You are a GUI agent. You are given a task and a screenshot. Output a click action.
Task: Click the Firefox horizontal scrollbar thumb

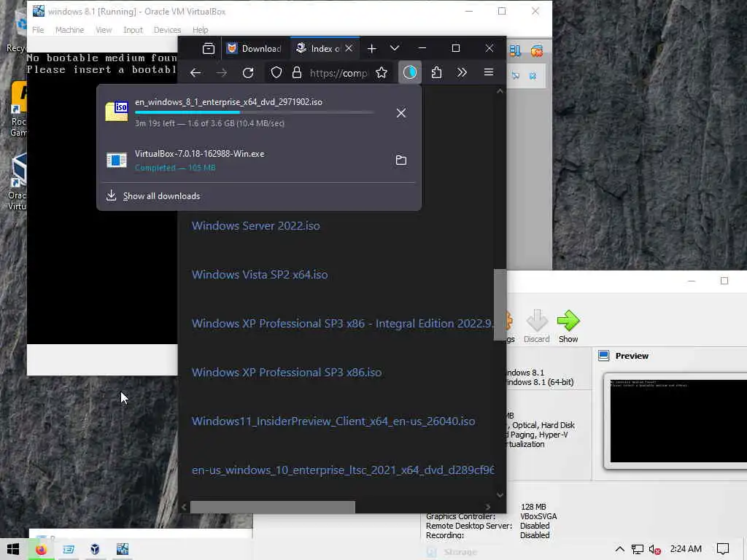(x=273, y=507)
